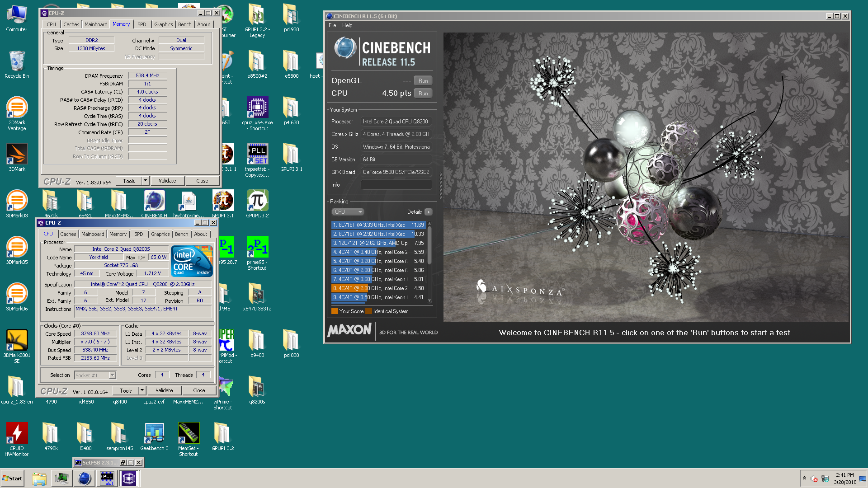Open the Ranking CPU dropdown

[x=348, y=212]
